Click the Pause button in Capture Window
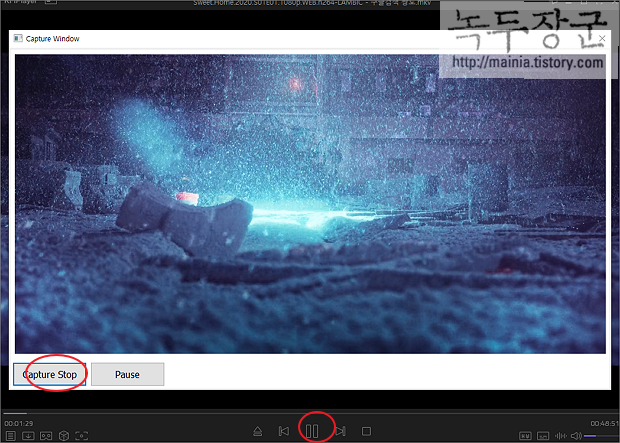Screen dimensions: 620x443 [127, 374]
